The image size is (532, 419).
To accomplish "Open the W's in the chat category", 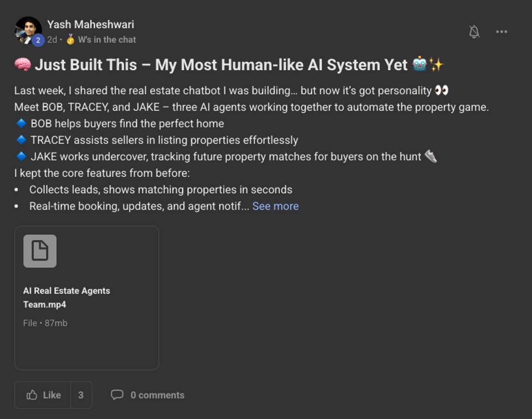I will click(107, 40).
